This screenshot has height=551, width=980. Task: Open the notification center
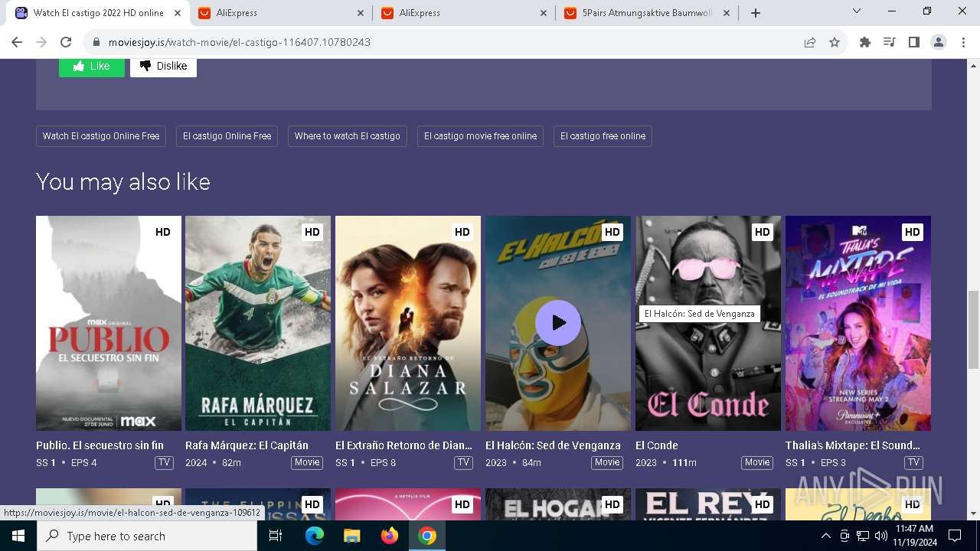955,536
